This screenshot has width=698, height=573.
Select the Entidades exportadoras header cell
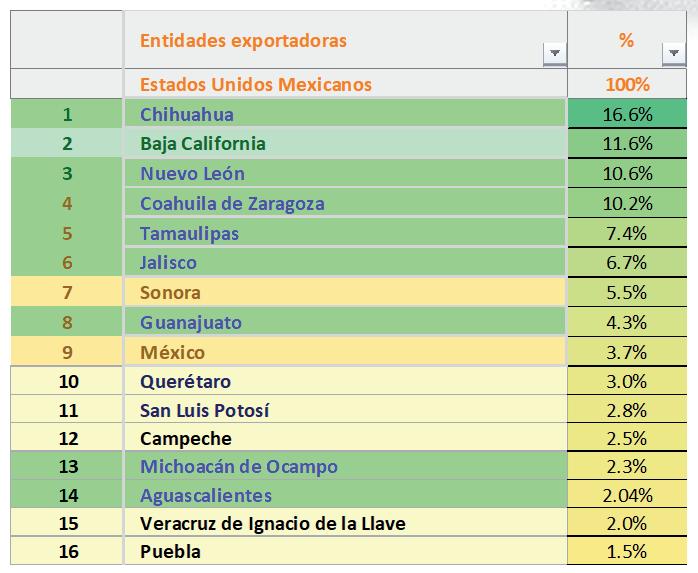(346, 40)
